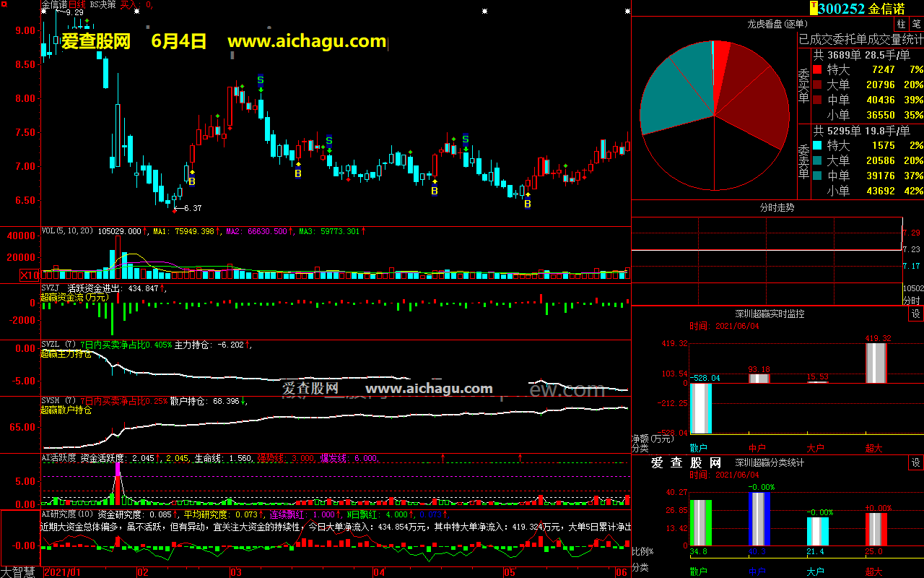Viewport: 924px width, 578px height.
Task: Select the VOL(5,10,20) indicator label
Action: (68, 231)
